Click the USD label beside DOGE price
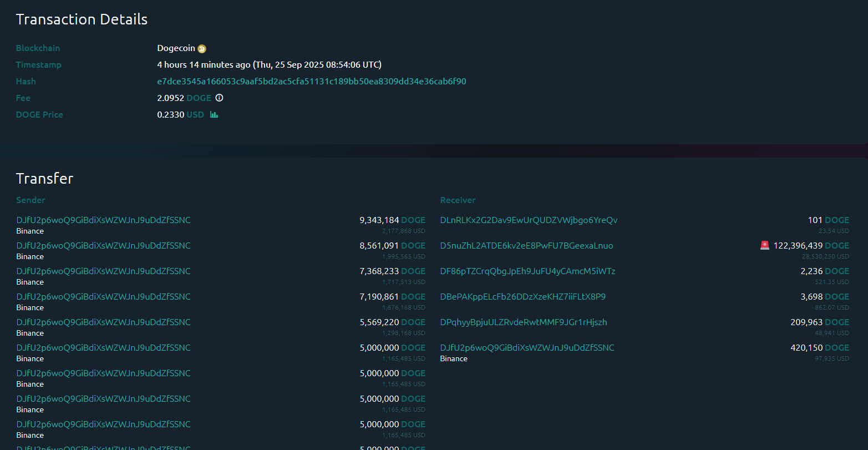This screenshot has width=868, height=450. (195, 115)
